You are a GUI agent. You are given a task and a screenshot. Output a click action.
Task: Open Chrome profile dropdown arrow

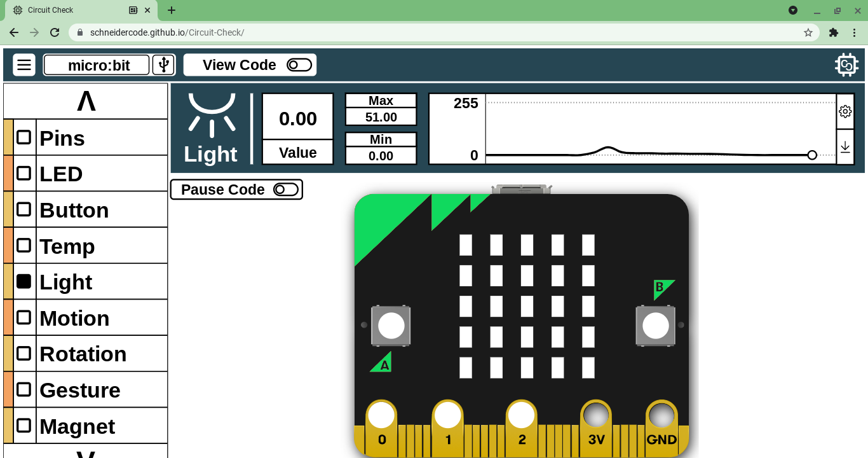(x=793, y=10)
